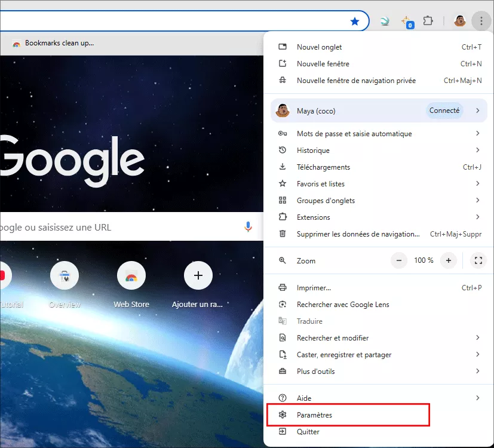Viewport: 494px width, 448px height.
Task: Click the bookmark star icon in address bar
Action: pyautogui.click(x=355, y=22)
